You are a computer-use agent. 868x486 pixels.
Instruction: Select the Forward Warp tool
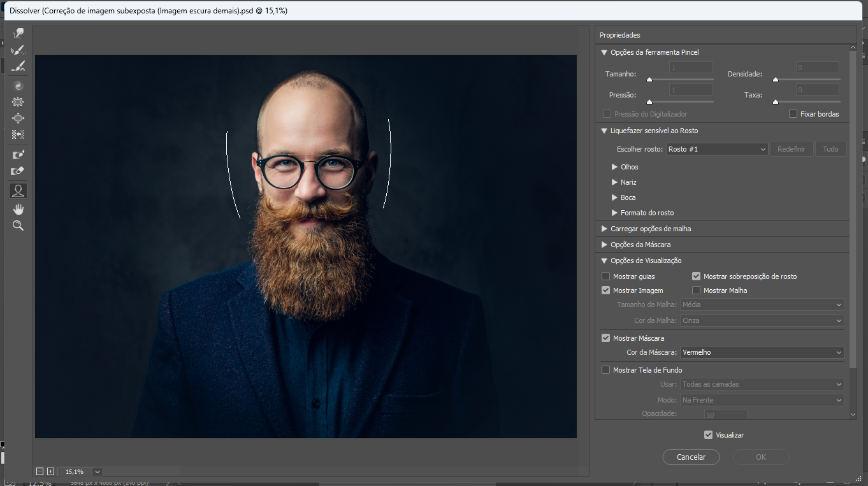tap(18, 33)
